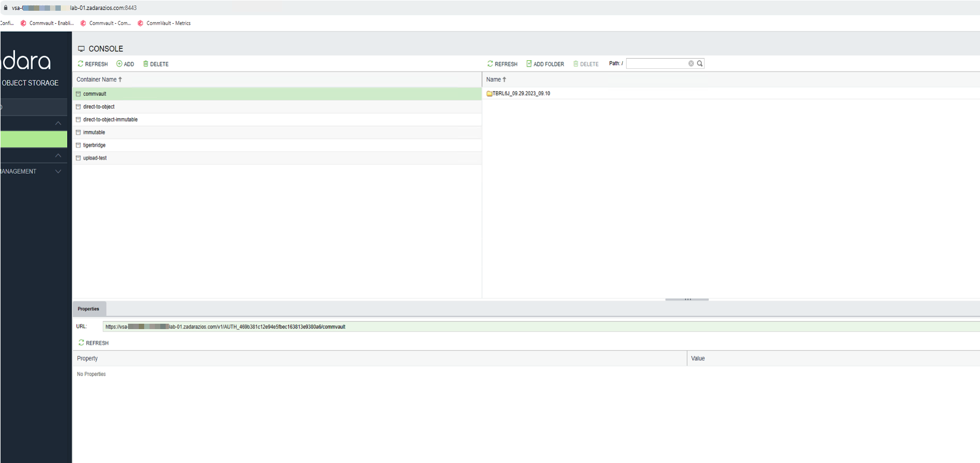This screenshot has width=980, height=463.
Task: Click the search magnifier icon beside Path
Action: (x=700, y=63)
